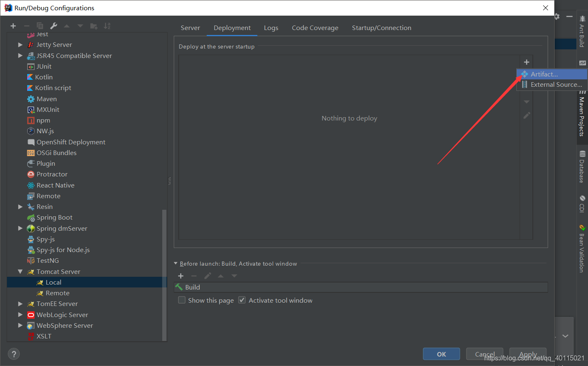Click the before-launch move up arrow

[x=221, y=276]
